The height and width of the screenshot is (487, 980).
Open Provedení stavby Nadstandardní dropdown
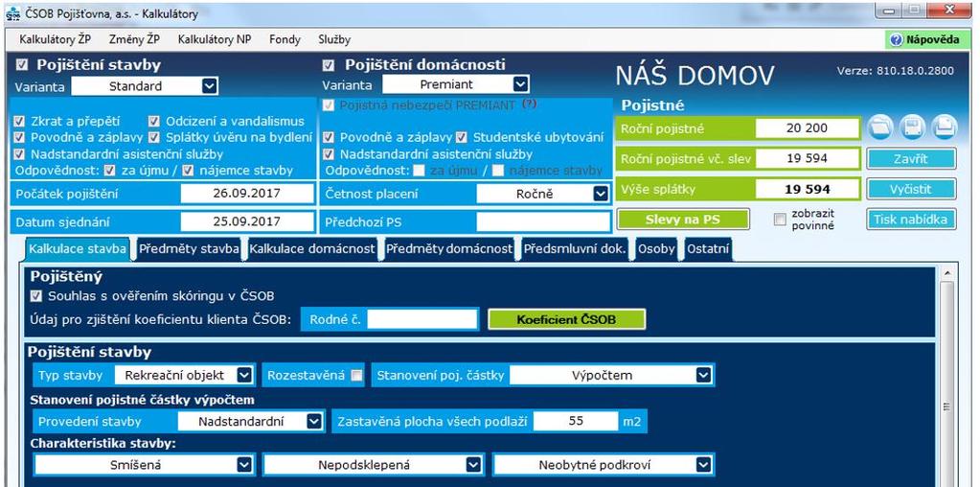pos(314,422)
